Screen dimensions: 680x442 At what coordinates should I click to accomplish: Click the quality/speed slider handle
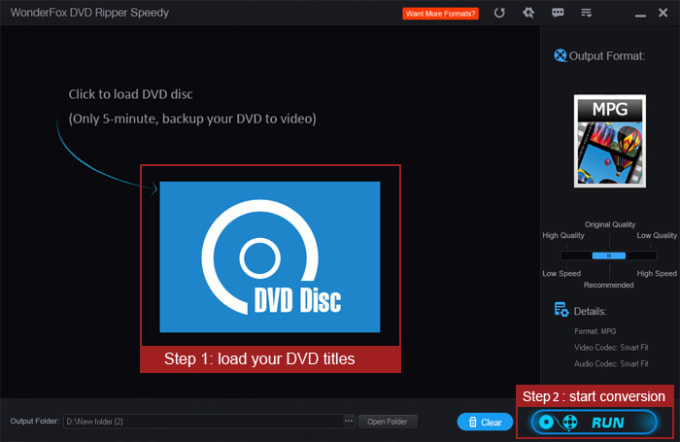coord(608,255)
